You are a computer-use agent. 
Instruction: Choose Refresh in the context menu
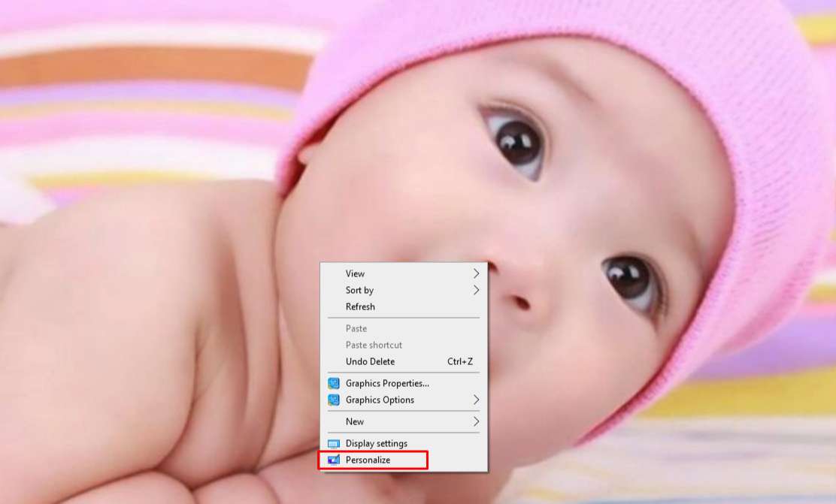404,306
